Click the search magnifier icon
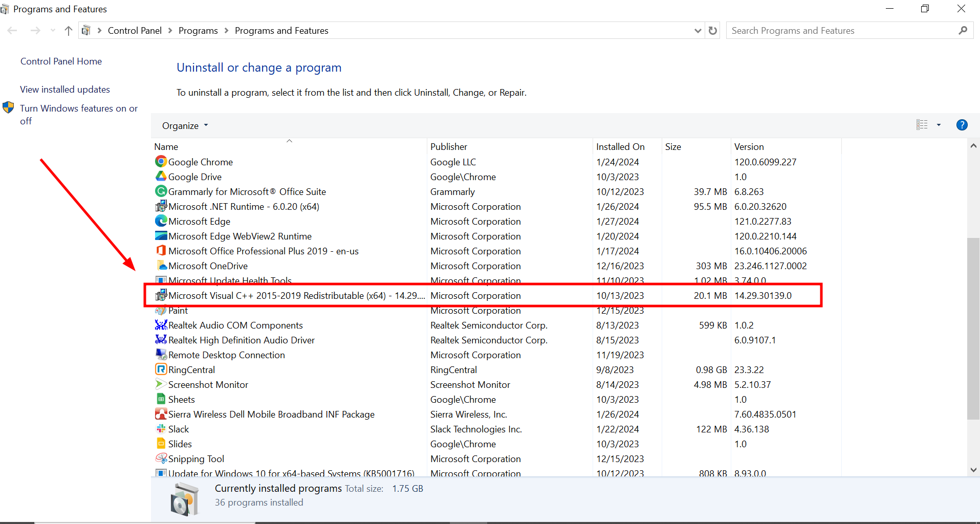Screen dimensions: 980x524 [963, 30]
